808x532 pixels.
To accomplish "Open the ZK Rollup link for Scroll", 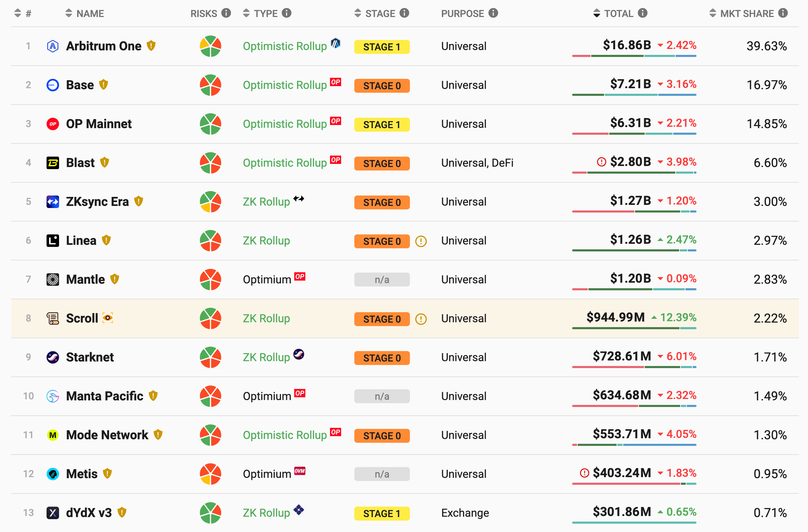I will pyautogui.click(x=266, y=318).
